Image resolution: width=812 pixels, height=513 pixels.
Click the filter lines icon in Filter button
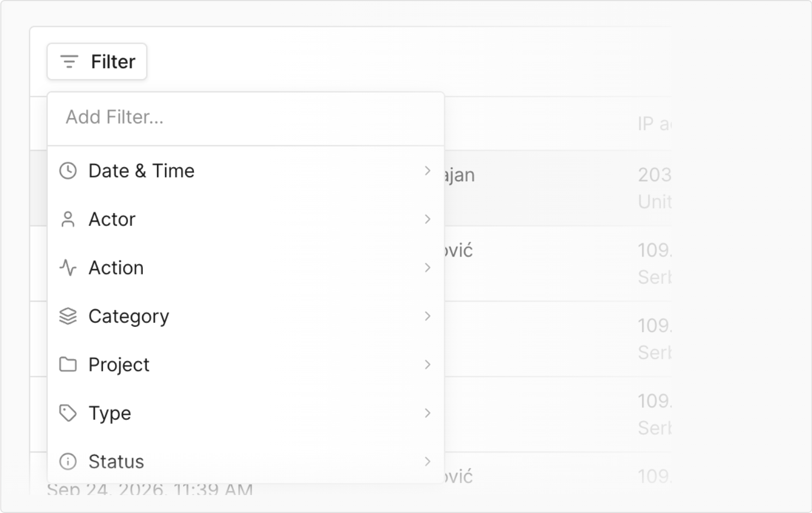[69, 62]
